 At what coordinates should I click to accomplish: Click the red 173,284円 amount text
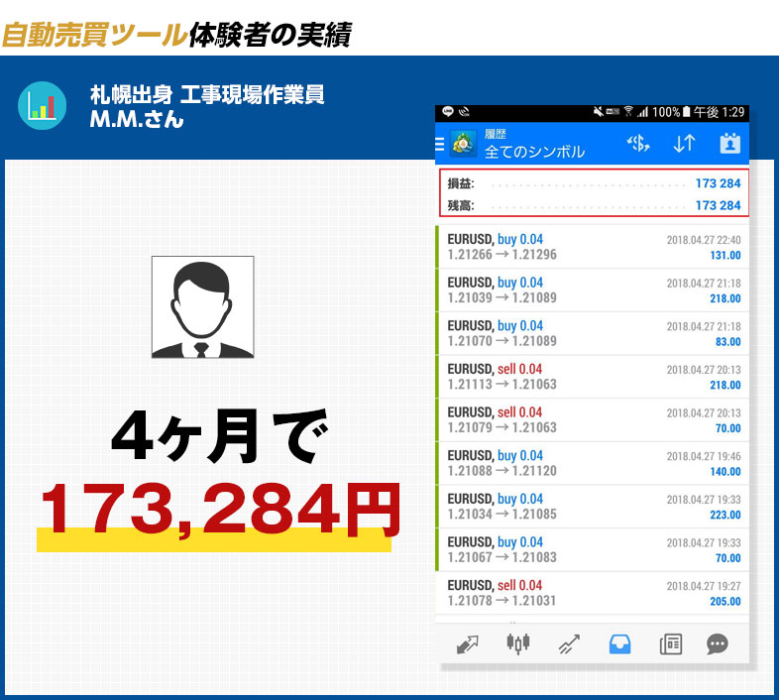[221, 510]
